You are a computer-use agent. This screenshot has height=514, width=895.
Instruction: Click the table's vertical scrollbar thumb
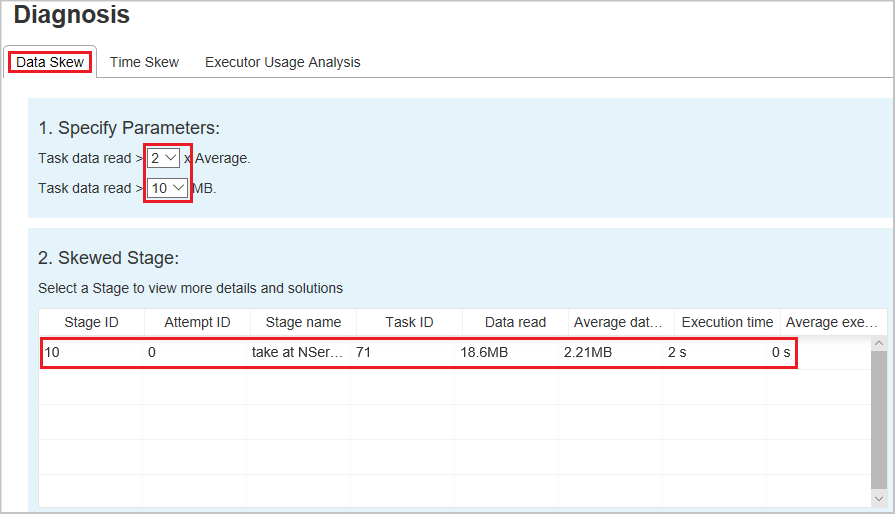pos(879,420)
